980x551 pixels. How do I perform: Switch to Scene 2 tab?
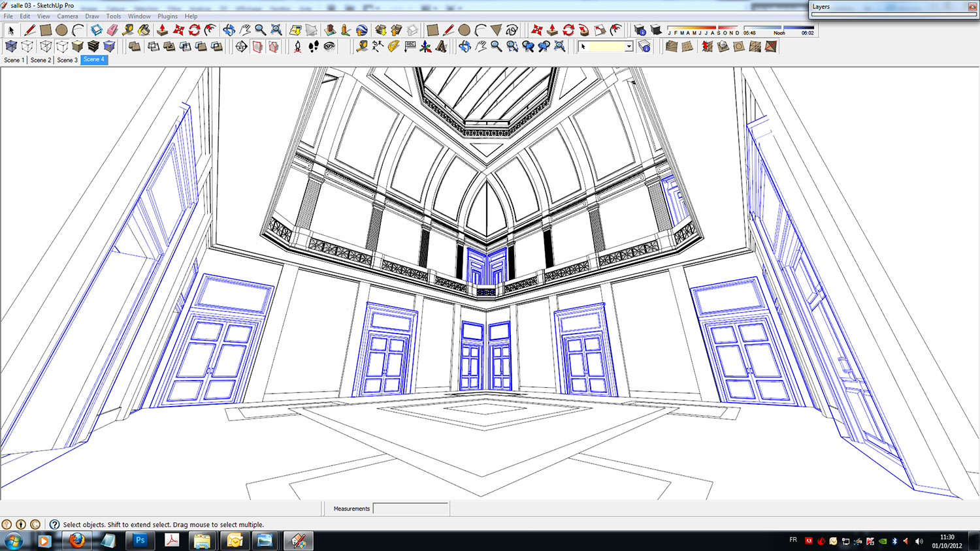[41, 60]
